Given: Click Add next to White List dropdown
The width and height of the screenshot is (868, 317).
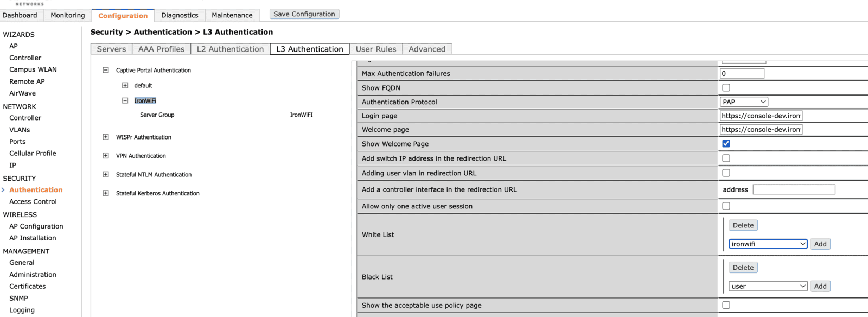Looking at the screenshot, I should click(x=820, y=244).
